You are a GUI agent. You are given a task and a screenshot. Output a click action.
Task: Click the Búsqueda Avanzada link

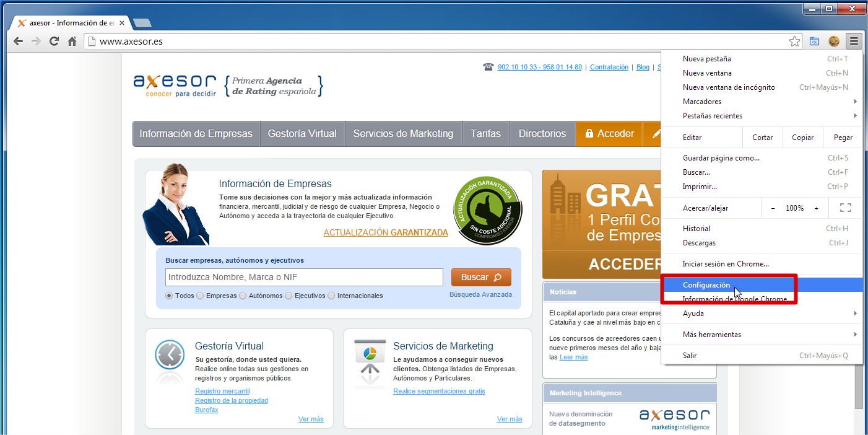(x=480, y=294)
